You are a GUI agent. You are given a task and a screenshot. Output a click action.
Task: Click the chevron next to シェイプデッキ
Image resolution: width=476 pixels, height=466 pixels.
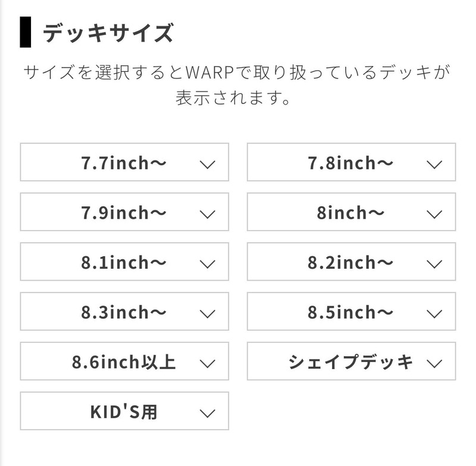(x=434, y=363)
